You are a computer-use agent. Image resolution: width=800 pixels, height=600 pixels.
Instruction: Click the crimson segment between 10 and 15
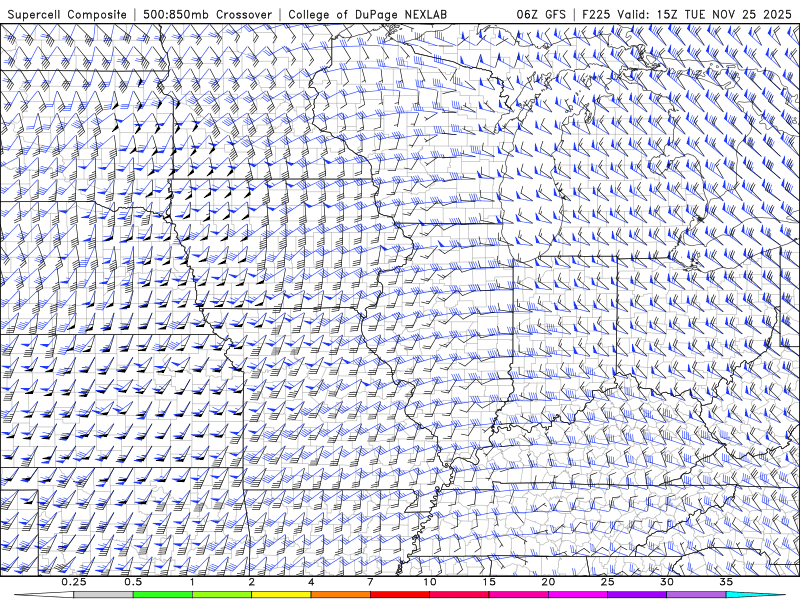coord(459,595)
